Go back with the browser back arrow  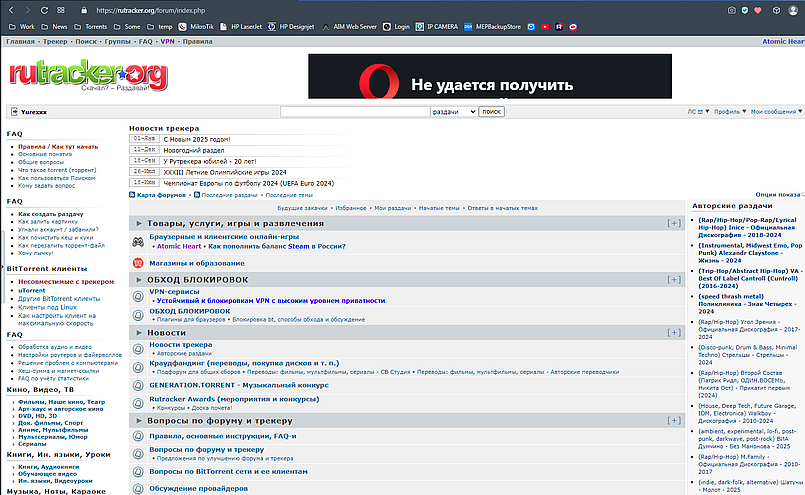[11, 10]
